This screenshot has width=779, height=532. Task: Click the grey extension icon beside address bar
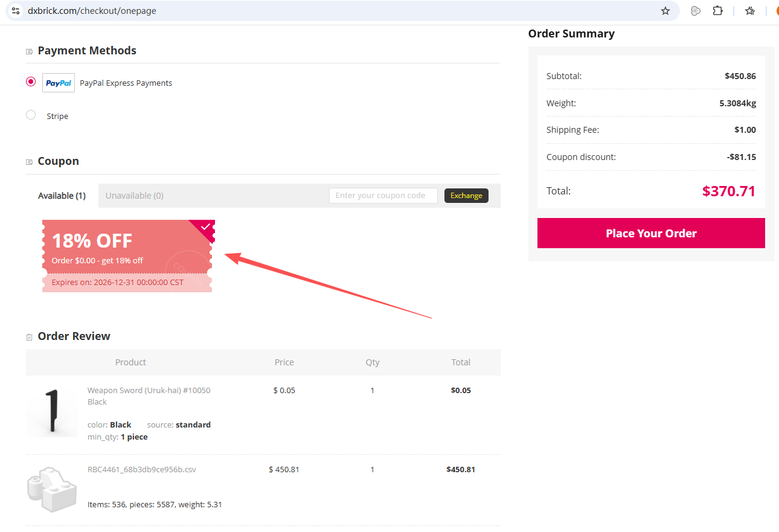tap(696, 11)
